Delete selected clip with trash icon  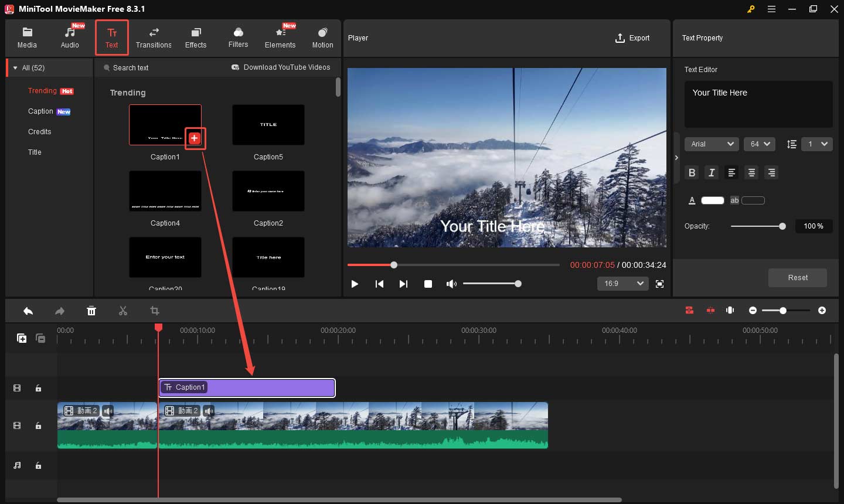91,311
